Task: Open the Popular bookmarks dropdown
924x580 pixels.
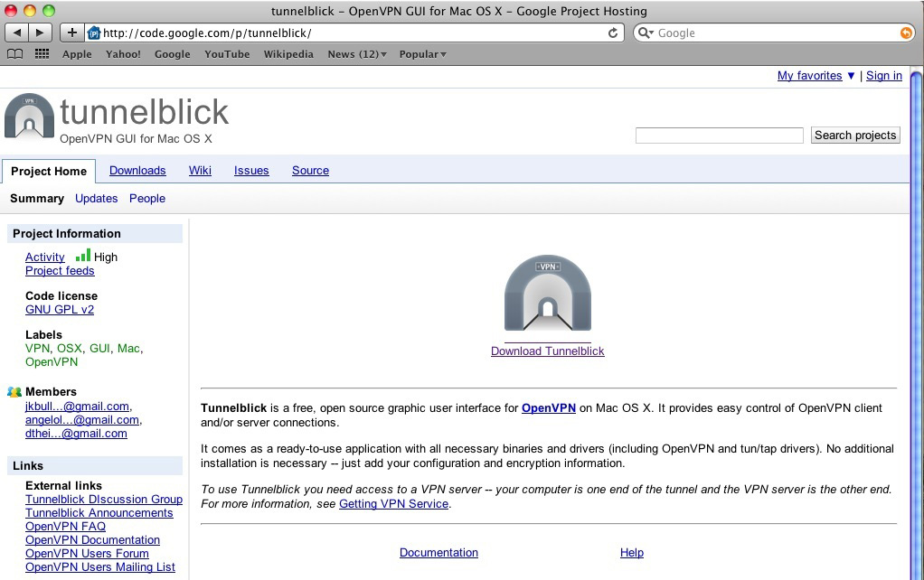Action: [x=422, y=54]
